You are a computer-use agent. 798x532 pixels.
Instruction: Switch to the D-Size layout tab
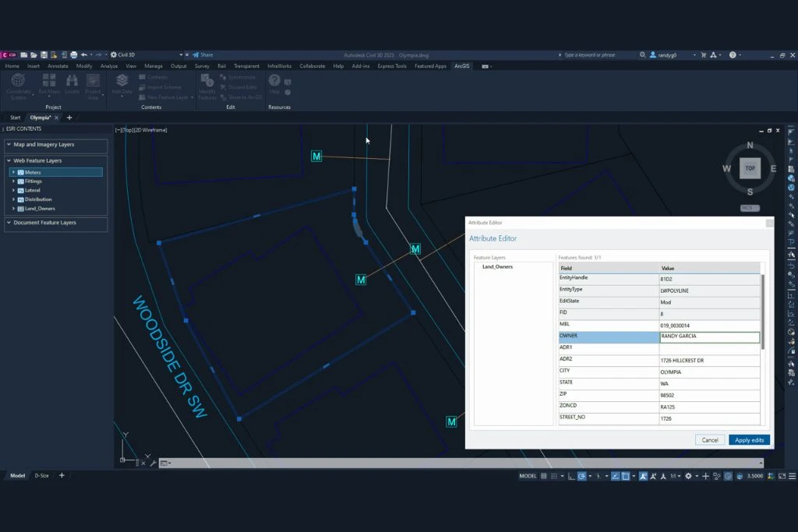click(42, 476)
